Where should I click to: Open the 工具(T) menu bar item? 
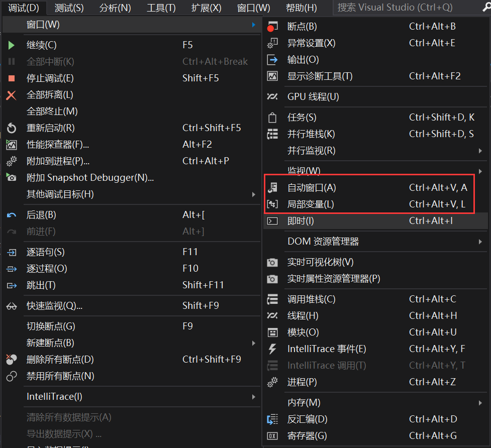[x=161, y=8]
